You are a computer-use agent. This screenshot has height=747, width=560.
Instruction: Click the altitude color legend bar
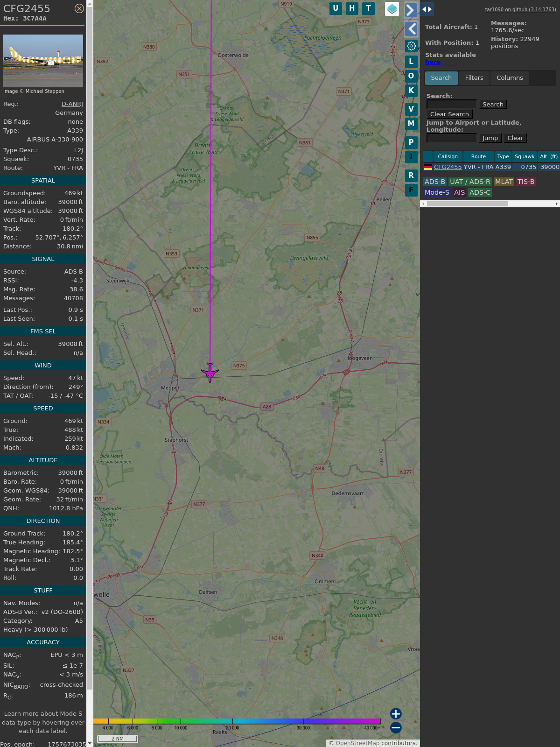coord(237,721)
